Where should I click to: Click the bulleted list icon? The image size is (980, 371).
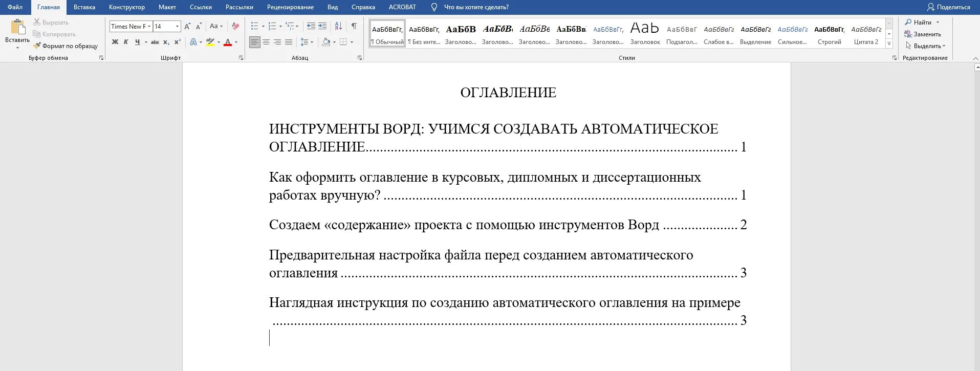pyautogui.click(x=254, y=26)
